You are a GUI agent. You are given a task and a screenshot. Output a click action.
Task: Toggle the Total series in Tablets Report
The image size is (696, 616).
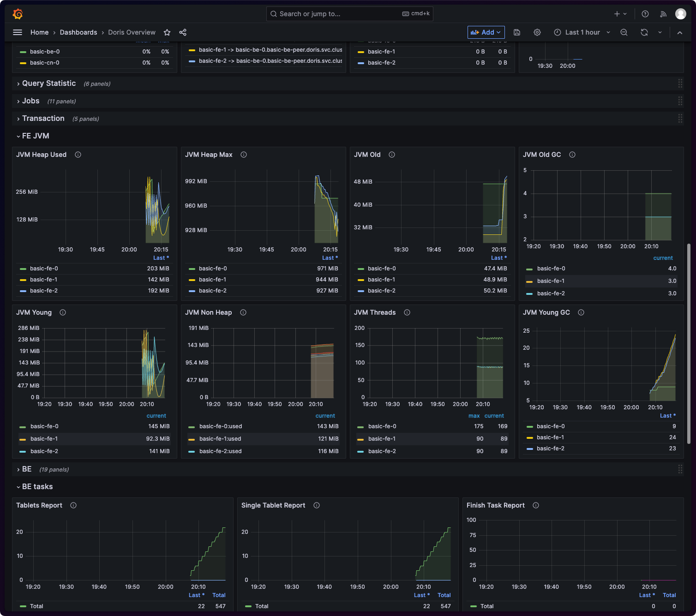pos(36,606)
